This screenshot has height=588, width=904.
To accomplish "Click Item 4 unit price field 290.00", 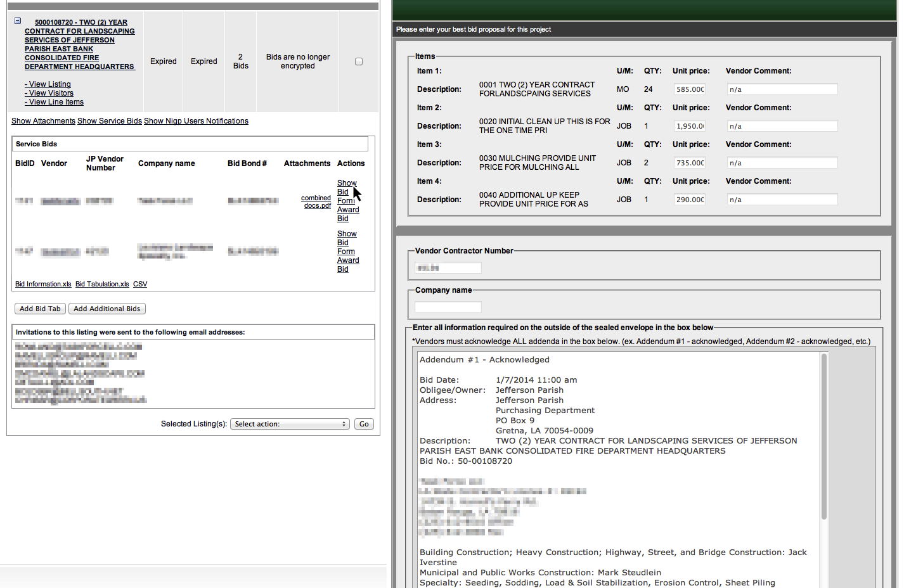I will tap(690, 200).
